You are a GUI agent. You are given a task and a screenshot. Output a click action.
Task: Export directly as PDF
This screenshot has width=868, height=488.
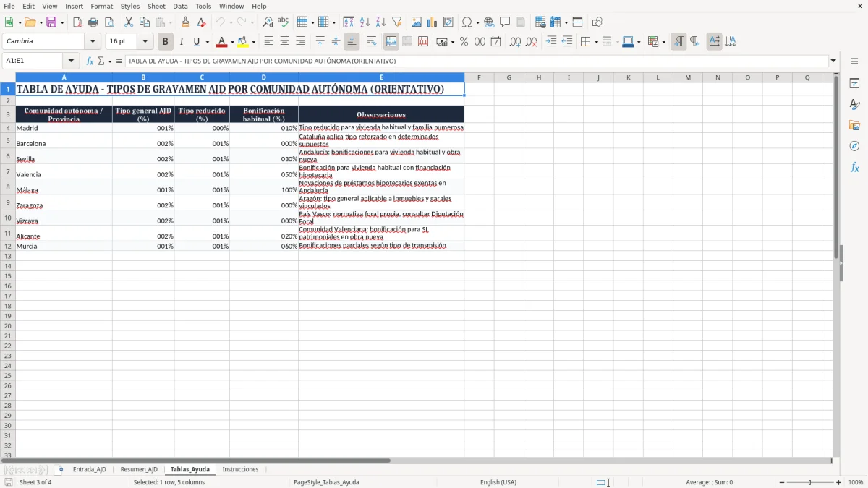[x=77, y=22]
